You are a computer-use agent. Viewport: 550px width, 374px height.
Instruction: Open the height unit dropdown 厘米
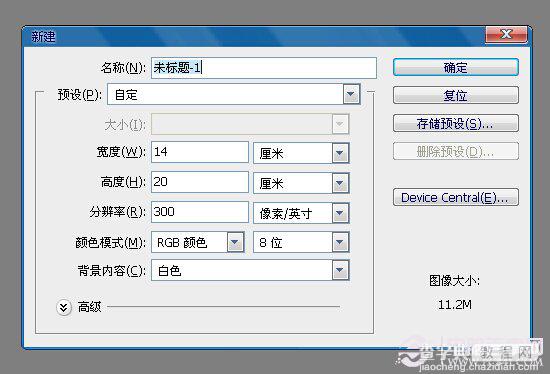[301, 183]
